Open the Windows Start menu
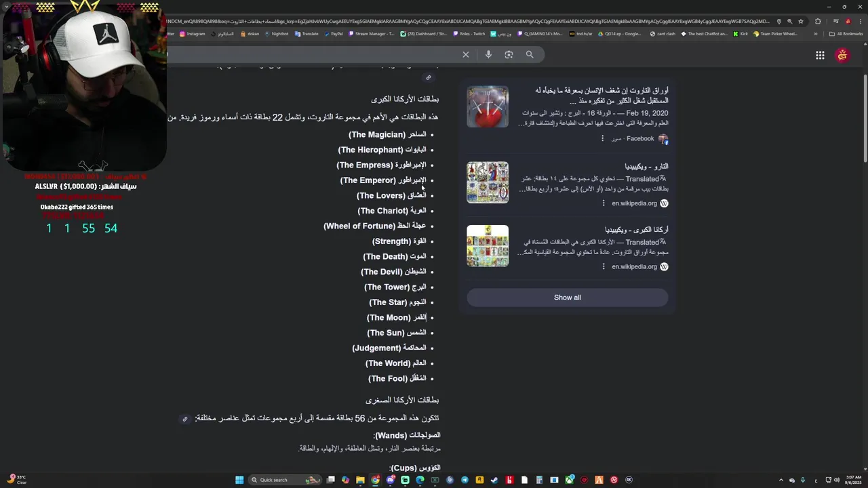 click(239, 480)
